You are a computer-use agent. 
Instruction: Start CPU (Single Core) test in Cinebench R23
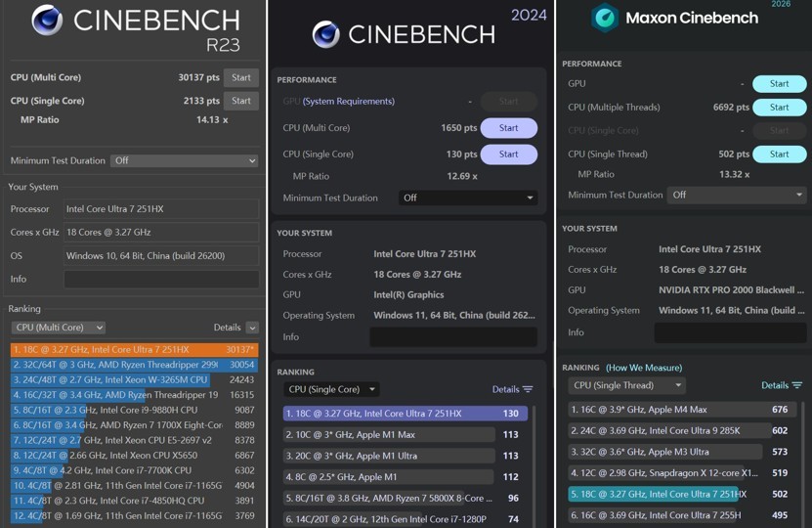click(241, 101)
